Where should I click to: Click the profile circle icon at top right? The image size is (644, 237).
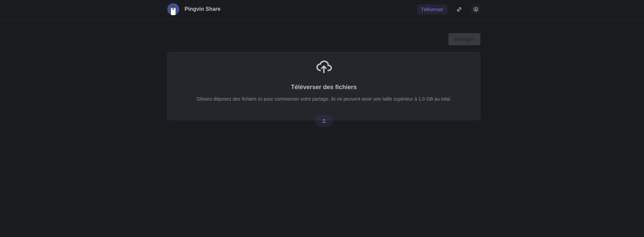point(476,9)
